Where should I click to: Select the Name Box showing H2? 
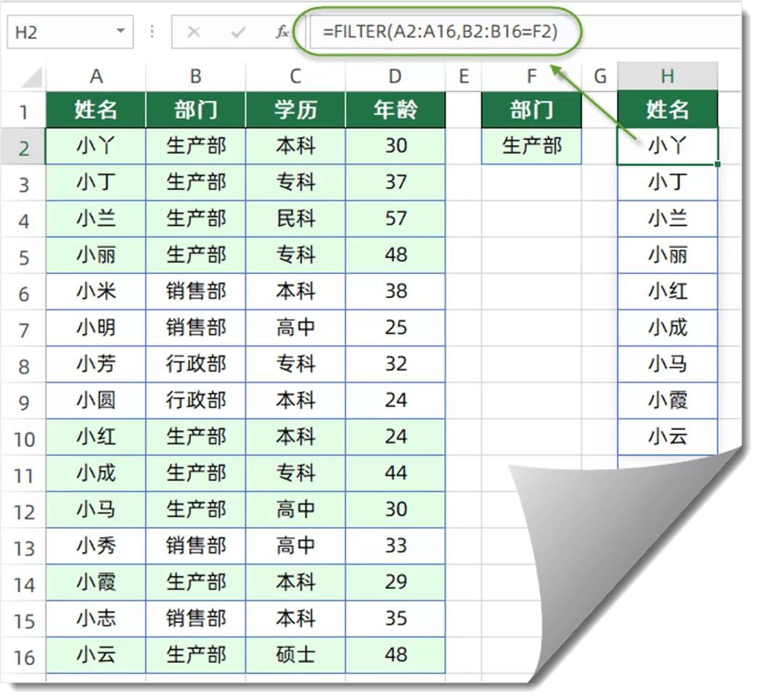click(x=70, y=32)
